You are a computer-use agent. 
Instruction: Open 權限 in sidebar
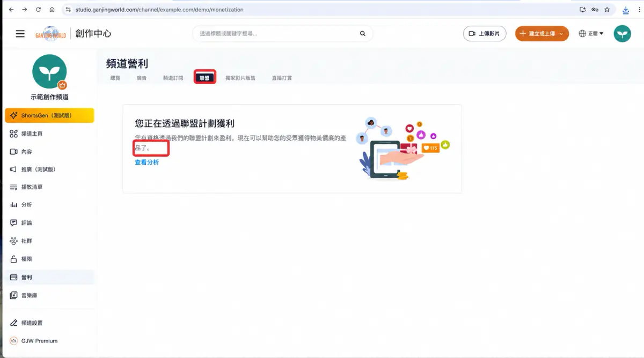(49, 259)
